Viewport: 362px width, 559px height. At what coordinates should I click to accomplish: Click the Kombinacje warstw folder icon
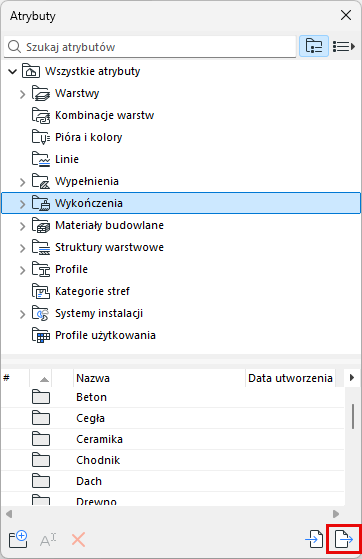coord(41,116)
